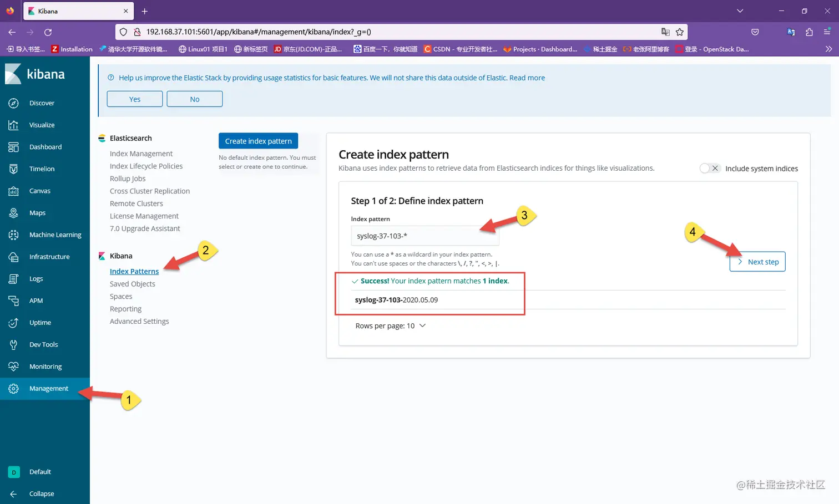
Task: Toggle Include system indices switch
Action: pyautogui.click(x=710, y=168)
